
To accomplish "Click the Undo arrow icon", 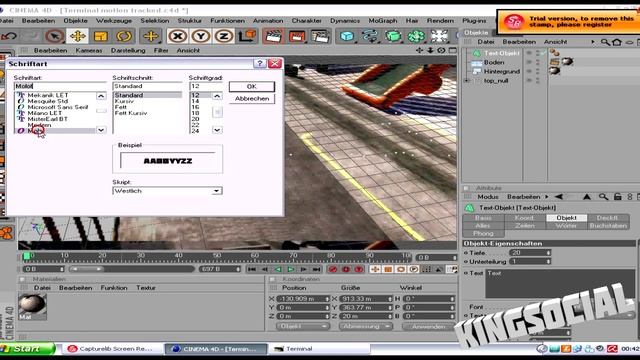I will coord(8,36).
